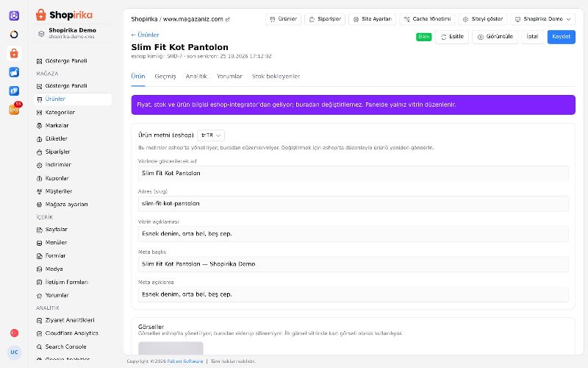Screen dimensions: 588x368
Task: Open Sayfalar in the sidebar
Action: click(73, 230)
